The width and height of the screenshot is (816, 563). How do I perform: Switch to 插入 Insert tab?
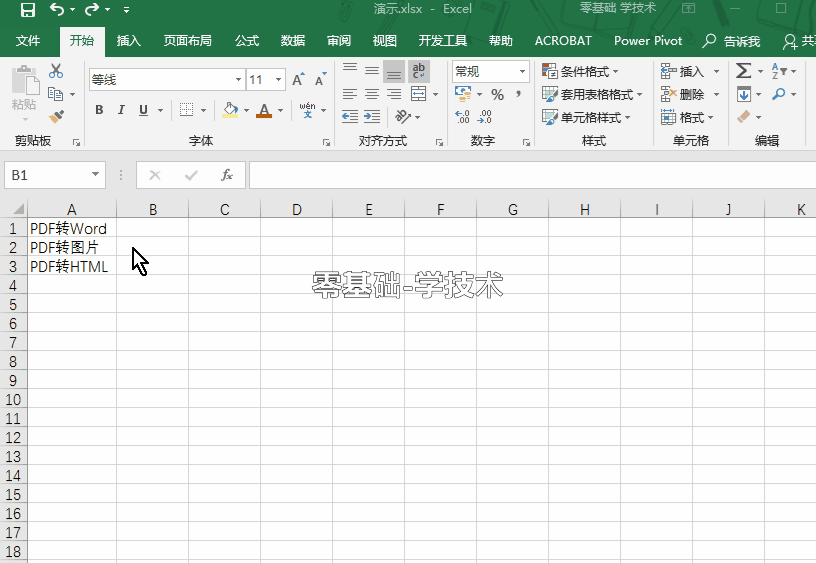pos(129,41)
